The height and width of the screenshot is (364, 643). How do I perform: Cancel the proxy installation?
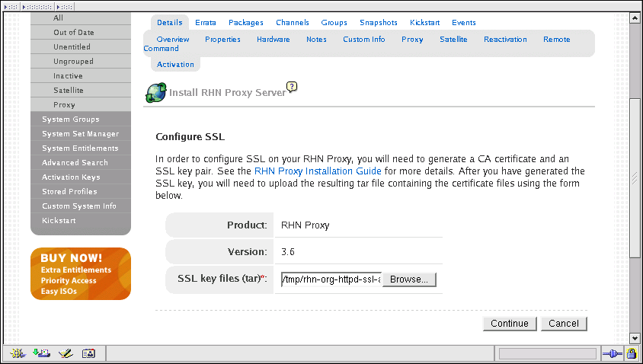pos(564,324)
